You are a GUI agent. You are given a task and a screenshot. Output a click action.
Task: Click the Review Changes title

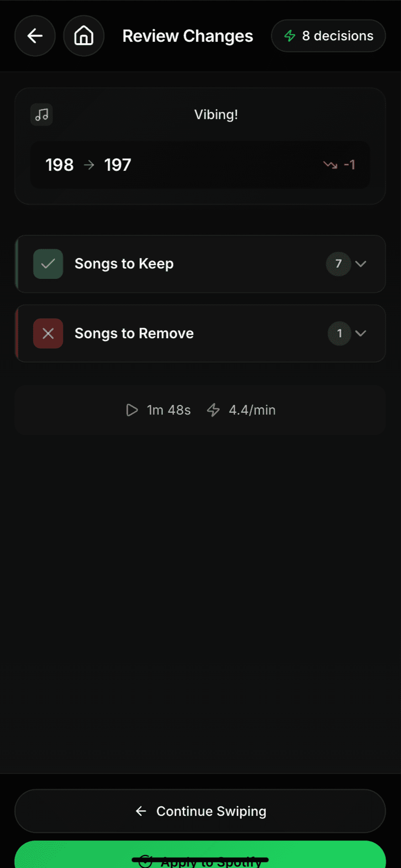188,36
